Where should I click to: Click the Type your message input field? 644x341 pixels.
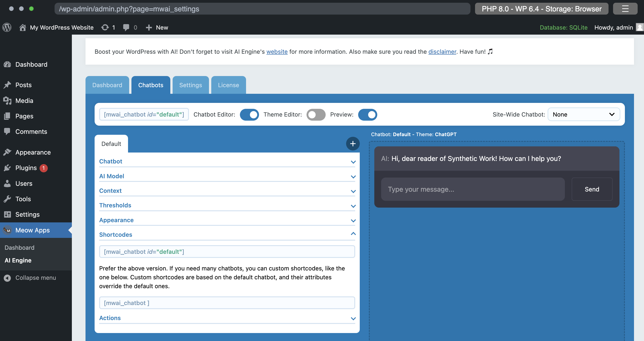point(473,189)
